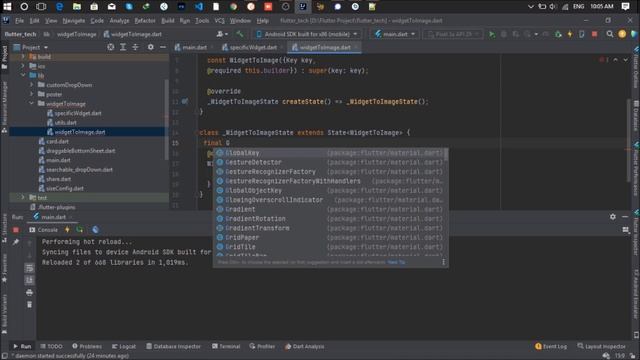Viewport: 640px width, 360px height.
Task: Toggle soft-wrap icon in Run panel sidebar
Action: pyautogui.click(x=29, y=268)
